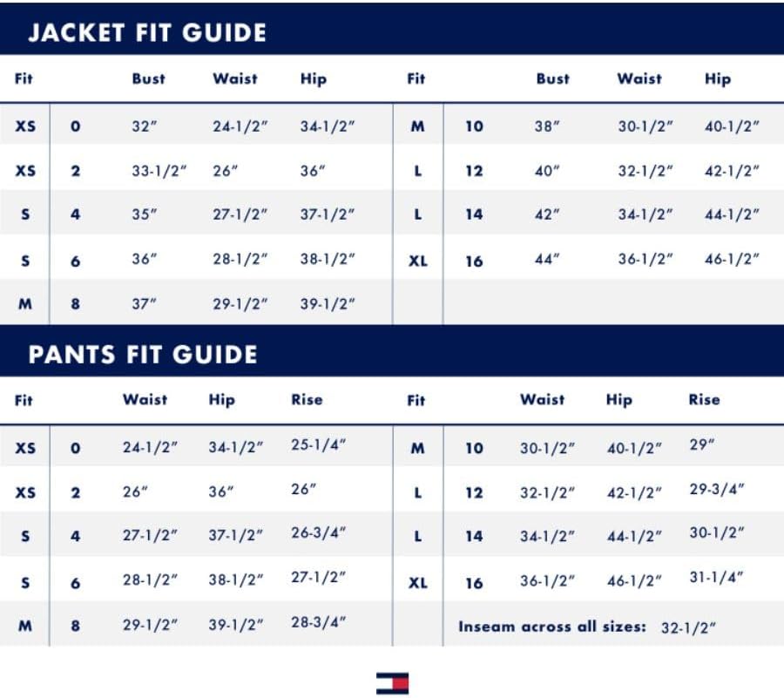The width and height of the screenshot is (784, 698).
Task: Click the "Inseam across all sizes" label
Action: 552,627
